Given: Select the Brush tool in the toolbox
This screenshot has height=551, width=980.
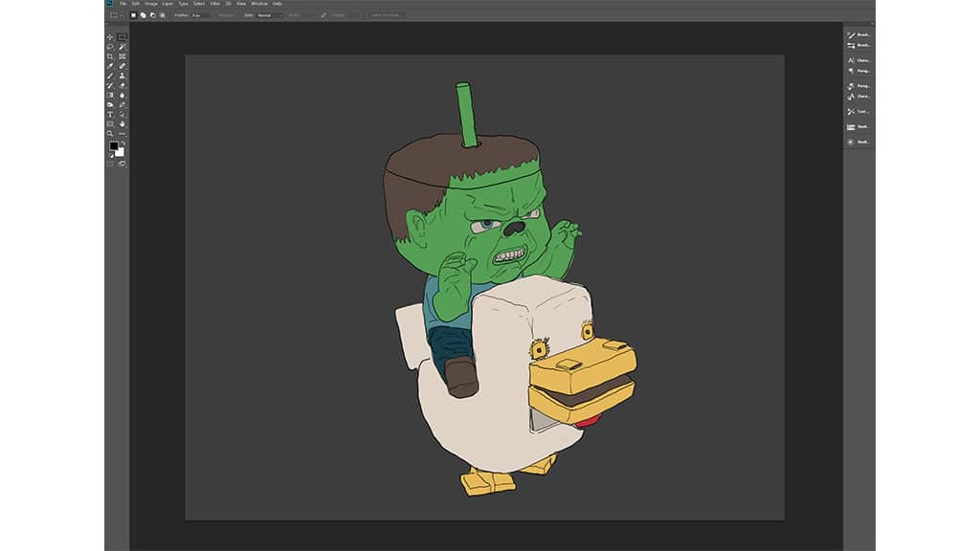Looking at the screenshot, I should pyautogui.click(x=110, y=76).
